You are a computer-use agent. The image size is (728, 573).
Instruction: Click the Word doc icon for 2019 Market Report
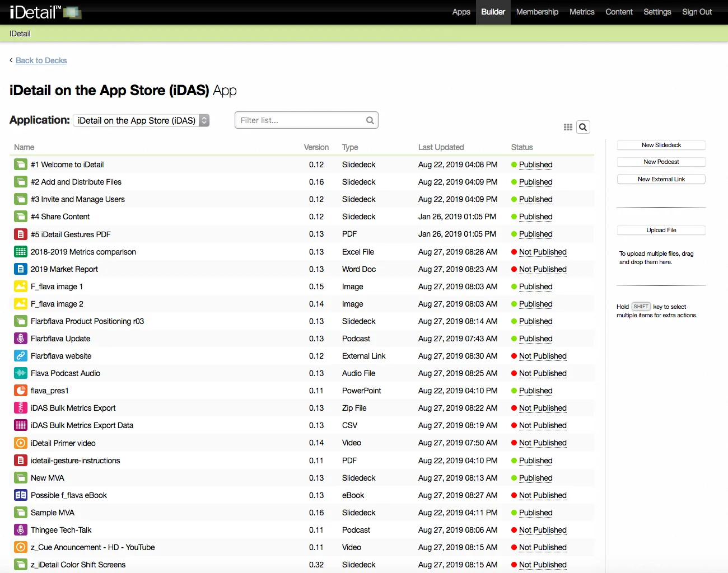21,269
